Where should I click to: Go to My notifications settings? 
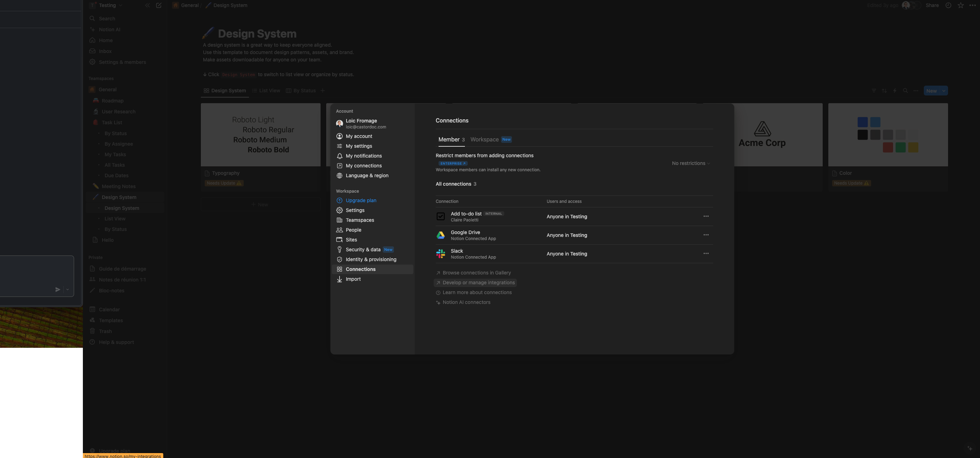[363, 156]
